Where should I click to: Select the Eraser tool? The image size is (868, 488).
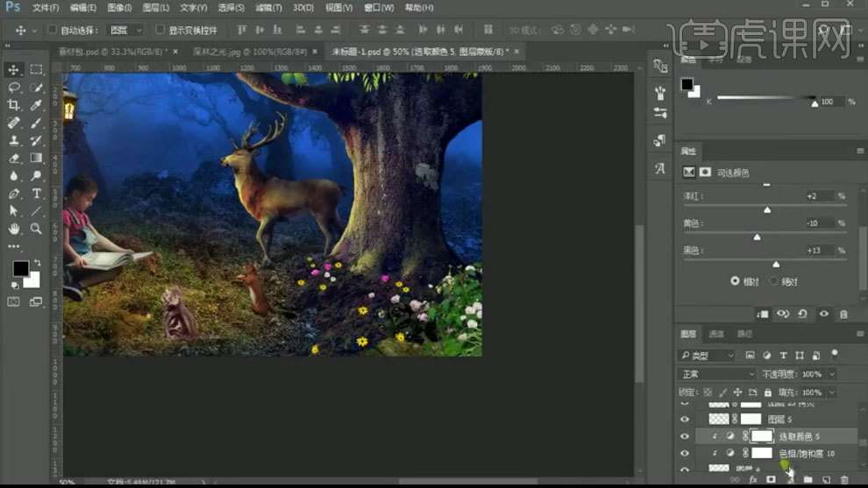click(14, 159)
